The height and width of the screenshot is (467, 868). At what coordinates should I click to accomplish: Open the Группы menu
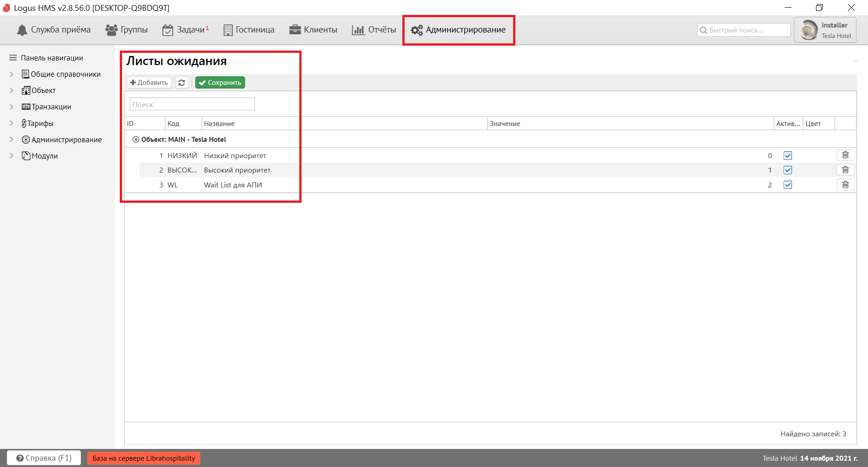coord(127,30)
